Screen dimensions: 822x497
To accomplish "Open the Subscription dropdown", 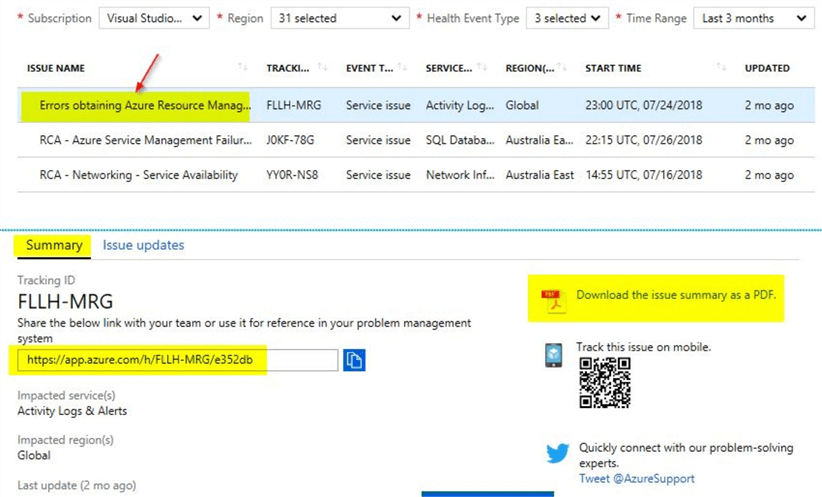I will pos(154,18).
